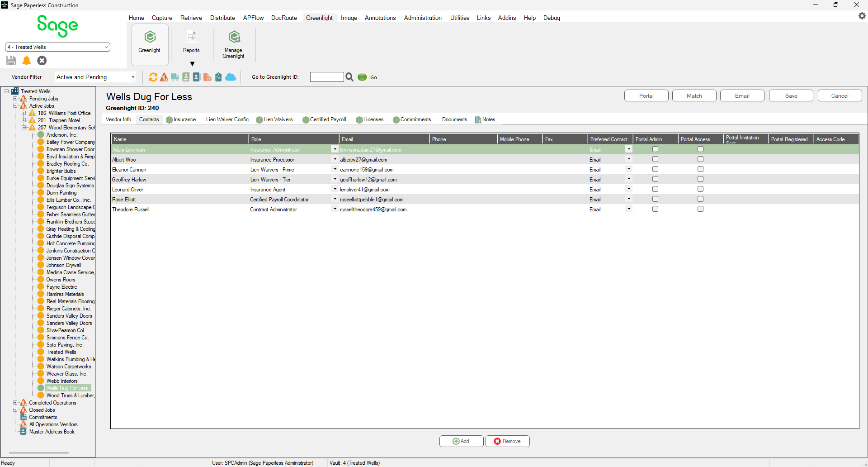Toggle Portal Admin checkbox for Geoffrey Harlow

coord(655,179)
